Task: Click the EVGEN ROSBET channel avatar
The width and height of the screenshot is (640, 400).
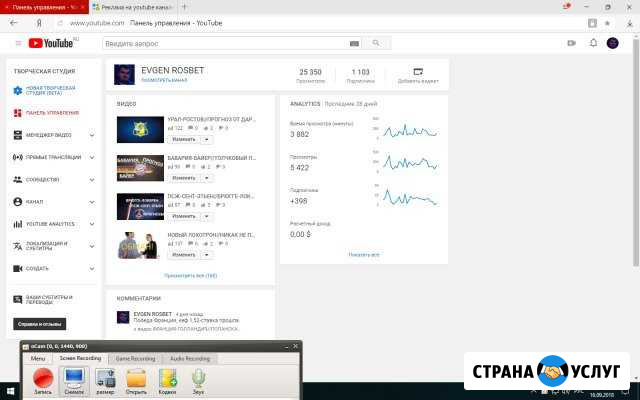Action: click(x=124, y=74)
